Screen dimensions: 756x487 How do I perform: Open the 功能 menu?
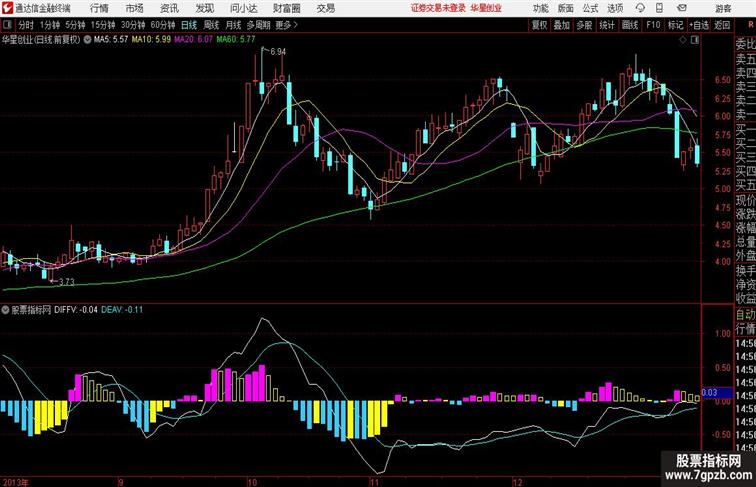coord(541,8)
